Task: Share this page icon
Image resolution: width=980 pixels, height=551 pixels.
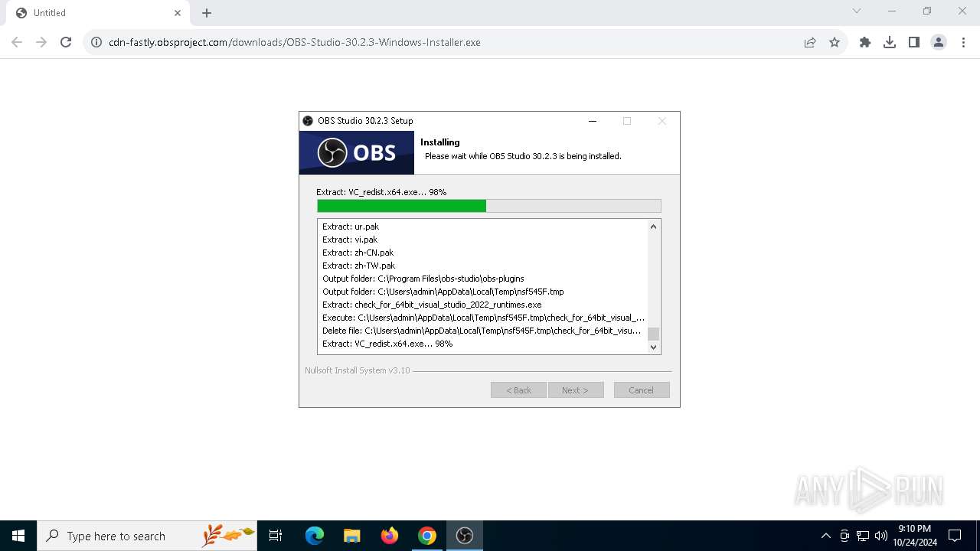Action: pos(810,42)
